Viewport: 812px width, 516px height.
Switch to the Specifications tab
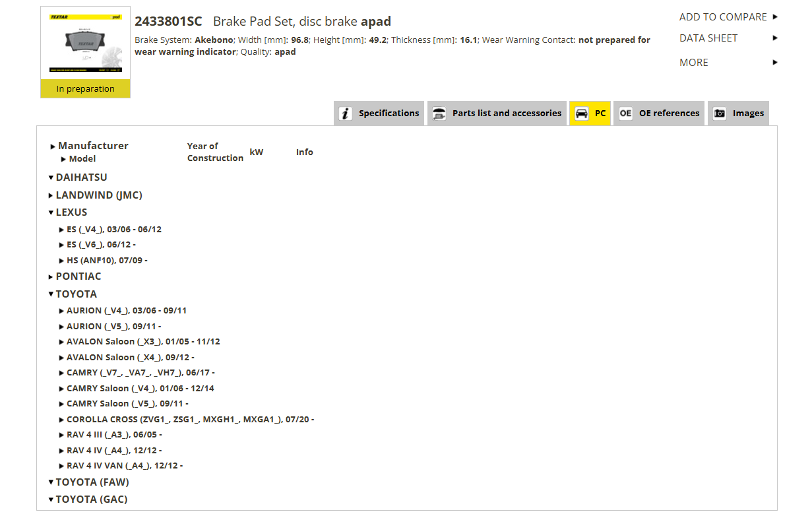pyautogui.click(x=379, y=113)
